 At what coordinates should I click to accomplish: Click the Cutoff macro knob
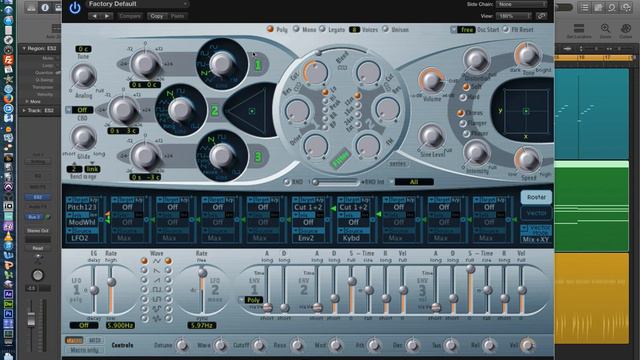click(258, 345)
